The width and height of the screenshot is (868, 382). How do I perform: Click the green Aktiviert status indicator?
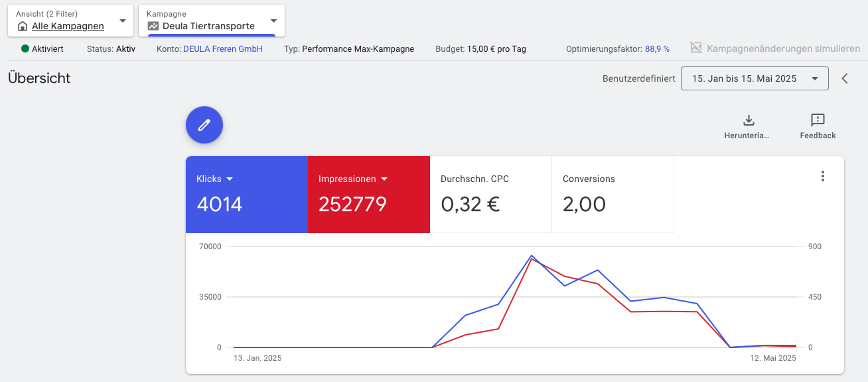pyautogui.click(x=26, y=48)
